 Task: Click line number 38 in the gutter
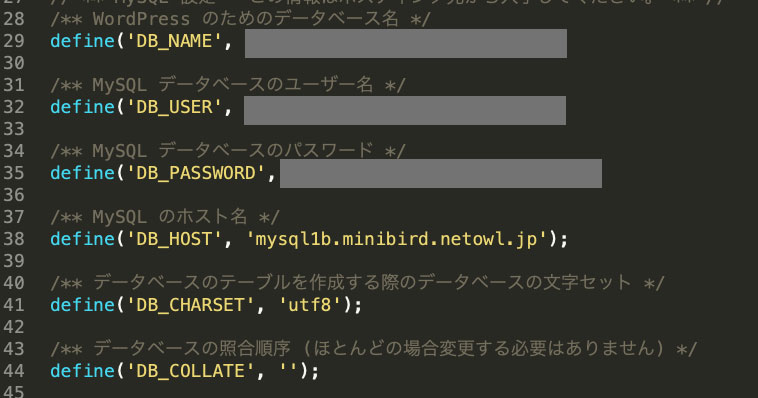(14, 239)
